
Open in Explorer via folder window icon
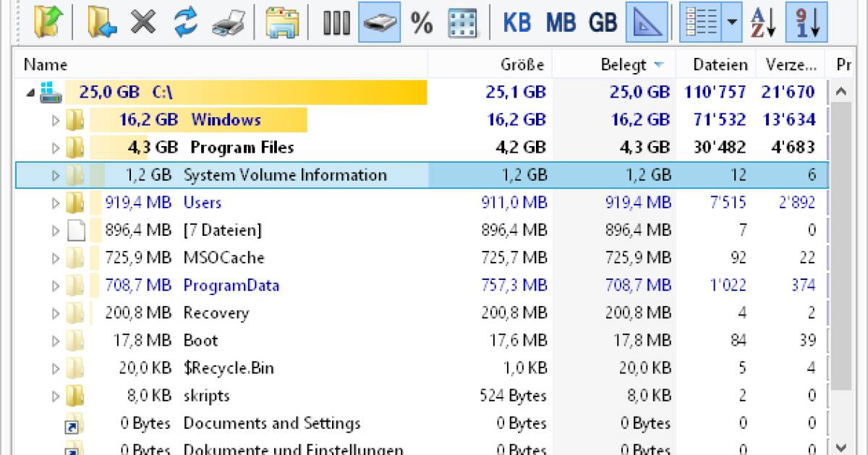[282, 23]
